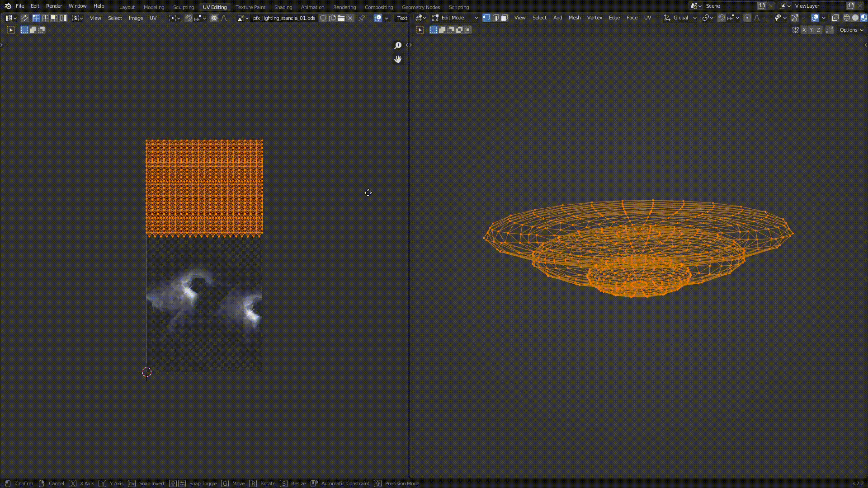The image size is (868, 488).
Task: Open Global transform orientation dropdown
Action: pos(680,18)
